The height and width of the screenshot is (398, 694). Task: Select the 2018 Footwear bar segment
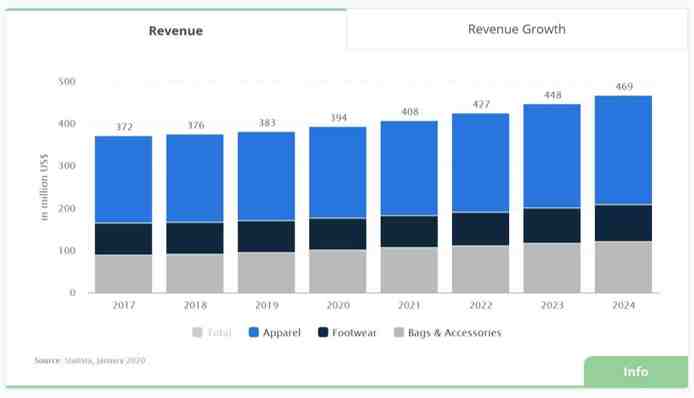195,238
